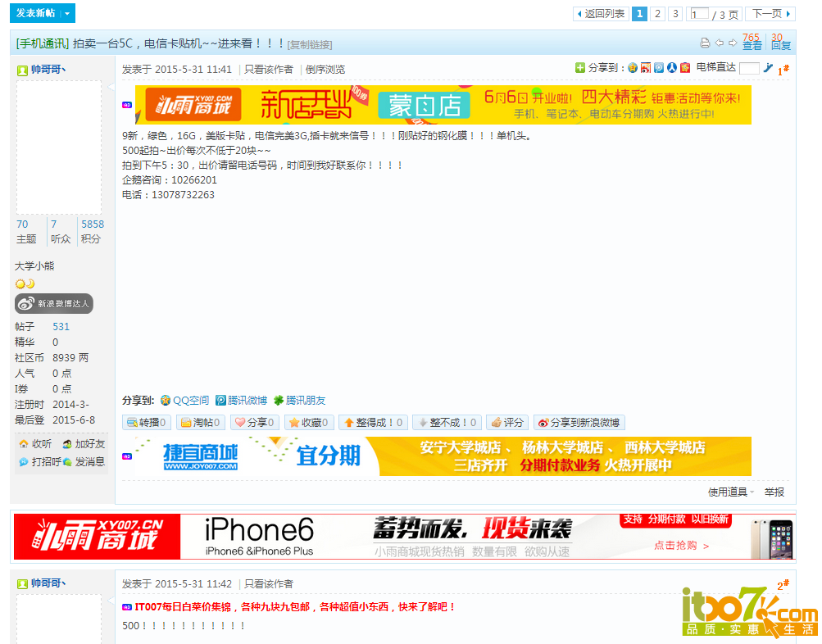Click the 30 回复 reply count
Screen dimensions: 822x644
[x=780, y=42]
